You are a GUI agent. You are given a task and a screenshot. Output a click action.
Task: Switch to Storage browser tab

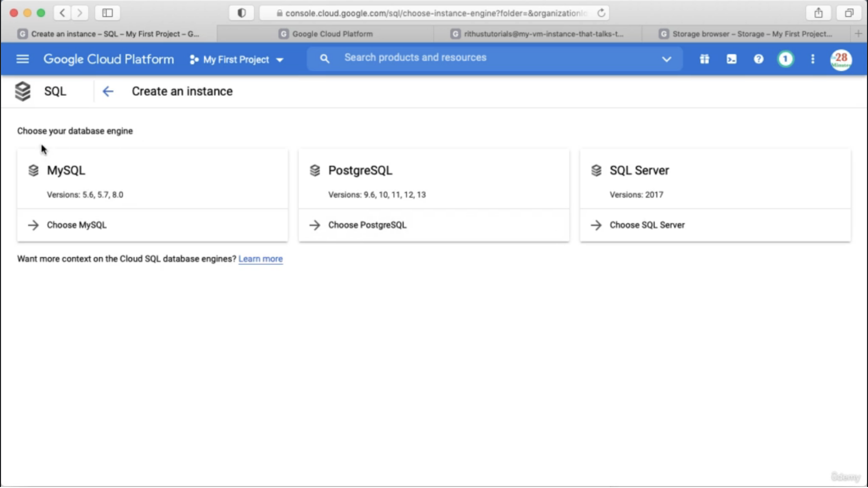tap(746, 34)
